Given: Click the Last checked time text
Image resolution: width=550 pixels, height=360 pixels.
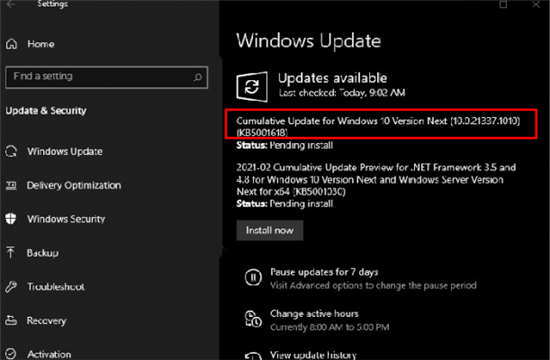Looking at the screenshot, I should tap(342, 93).
